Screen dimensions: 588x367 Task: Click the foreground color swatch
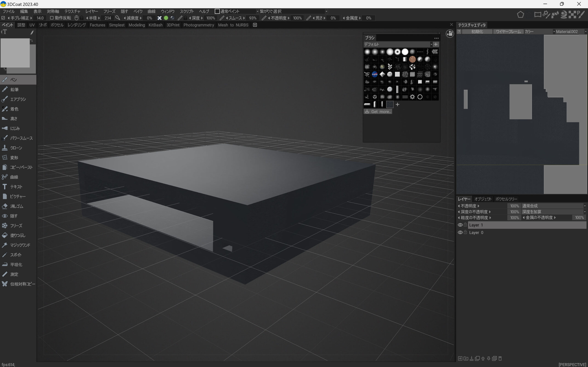click(15, 53)
